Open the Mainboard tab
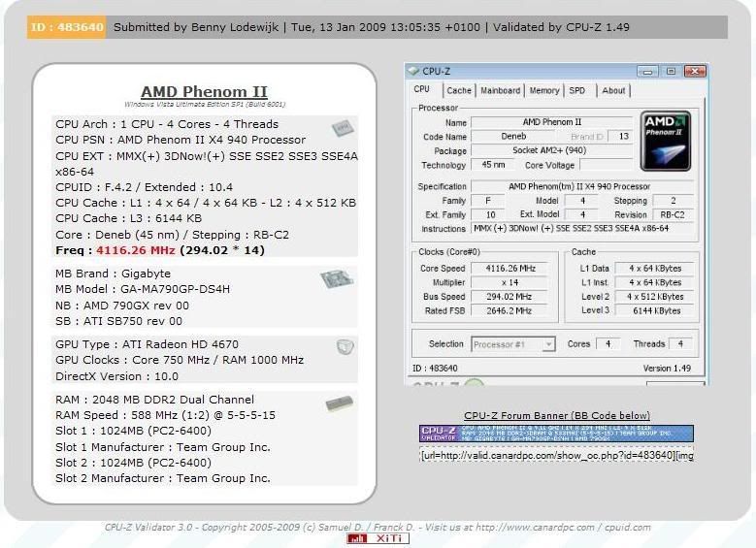Screen dimensions: 756x548 (501, 90)
